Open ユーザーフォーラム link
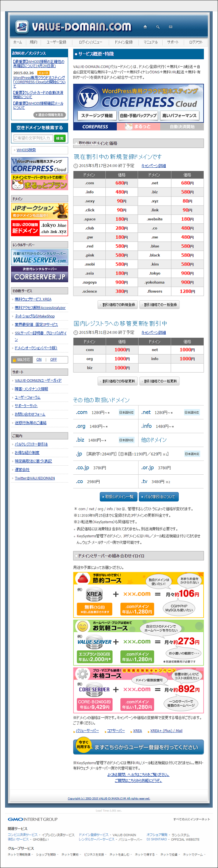Screen dimensions: 218x868 tap(28, 397)
